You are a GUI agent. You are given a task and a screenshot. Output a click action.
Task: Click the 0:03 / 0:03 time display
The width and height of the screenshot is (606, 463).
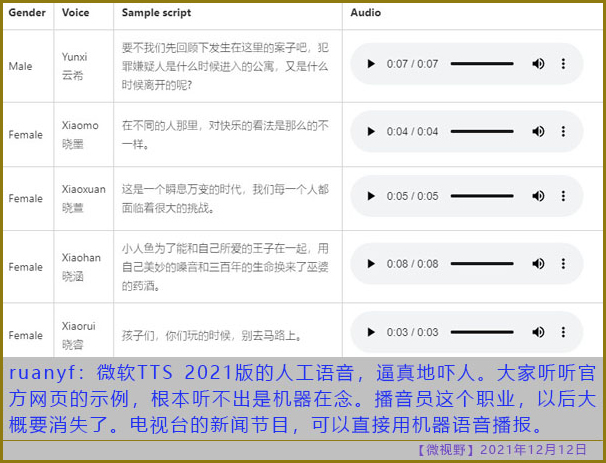coord(412,332)
